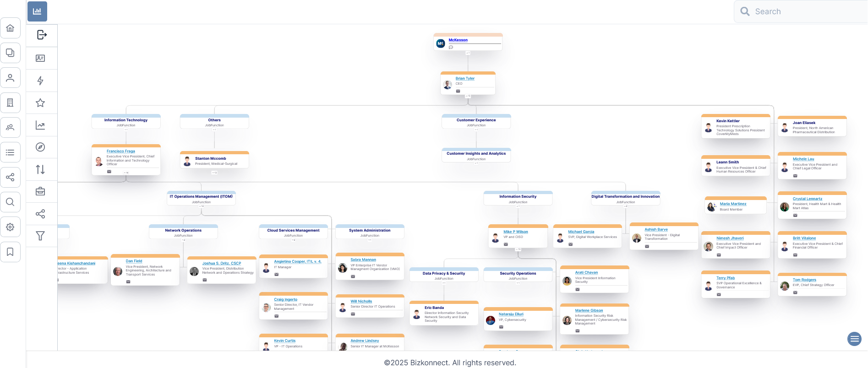Image resolution: width=868 pixels, height=368 pixels.
Task: Toggle expander under Customer Experience node
Action: point(476,130)
